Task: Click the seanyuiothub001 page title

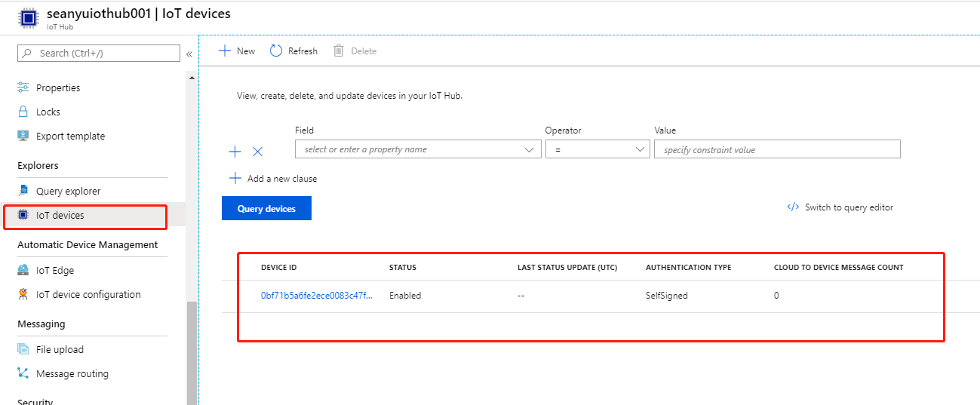Action: coord(139,14)
